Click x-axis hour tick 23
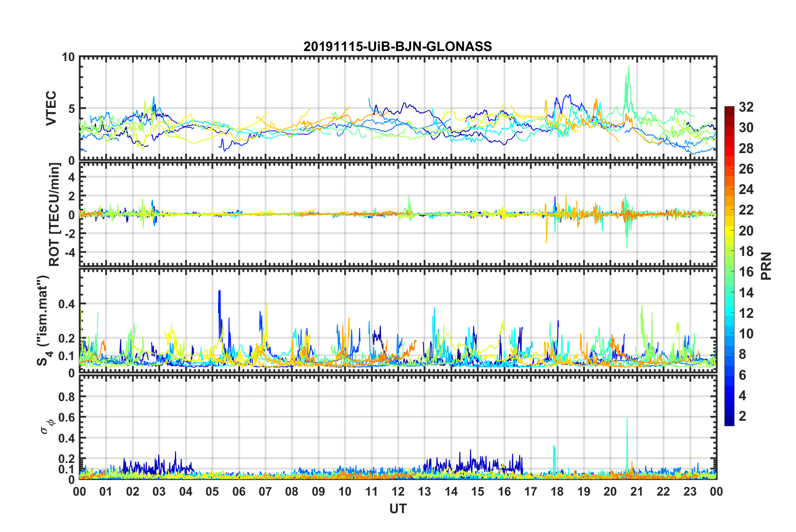Viewport: 796px width, 532px height. point(690,492)
